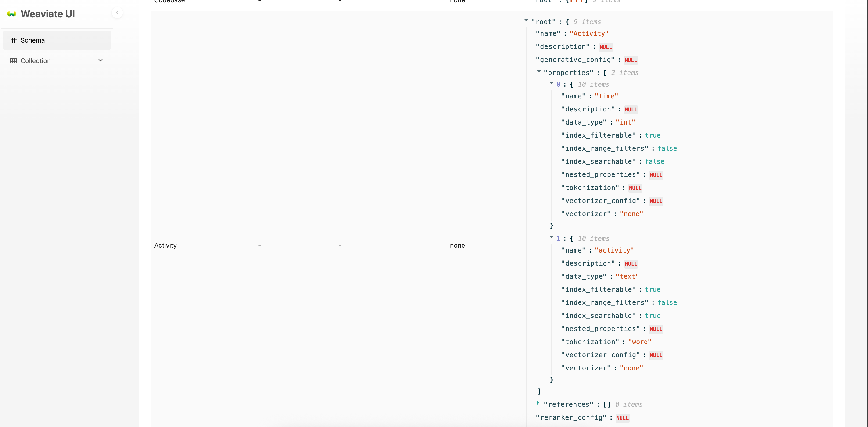Open the Collection dropdown in the sidebar

[x=100, y=60]
